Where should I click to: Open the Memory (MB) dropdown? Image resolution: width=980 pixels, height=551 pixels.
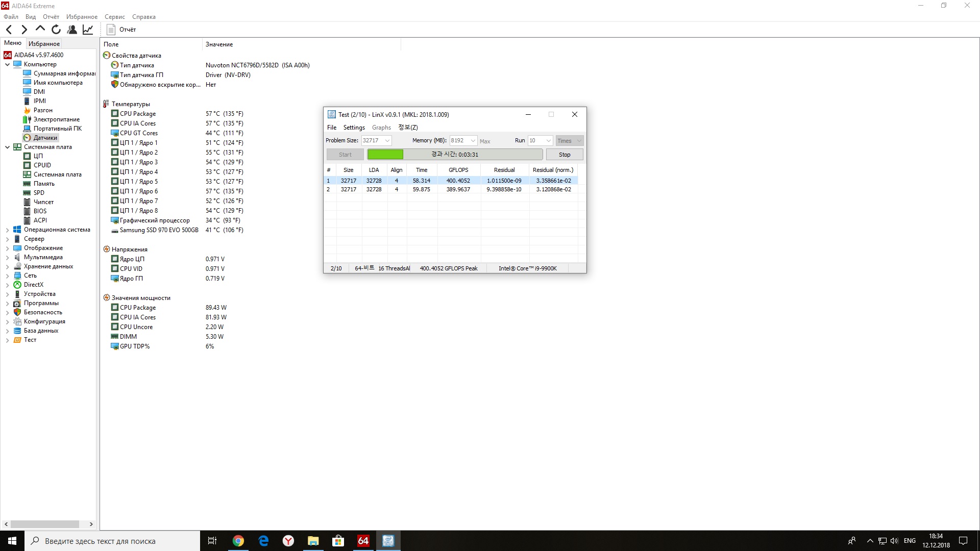(x=473, y=141)
